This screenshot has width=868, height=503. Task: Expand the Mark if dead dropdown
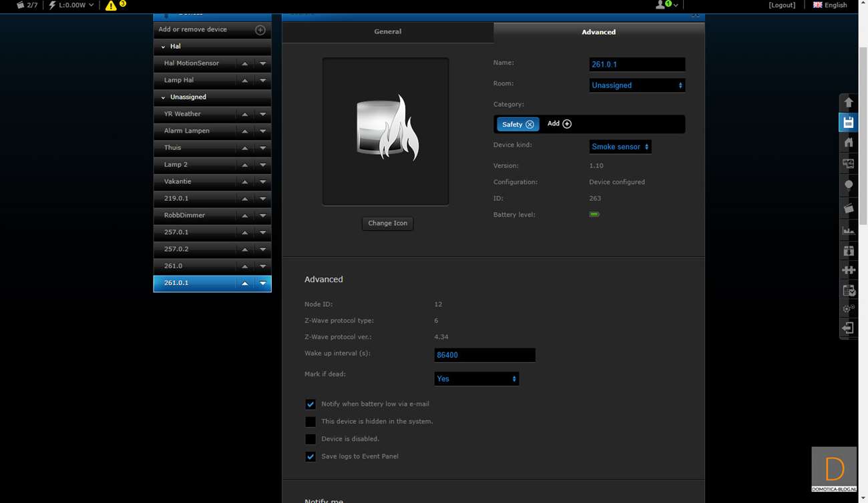pos(476,379)
